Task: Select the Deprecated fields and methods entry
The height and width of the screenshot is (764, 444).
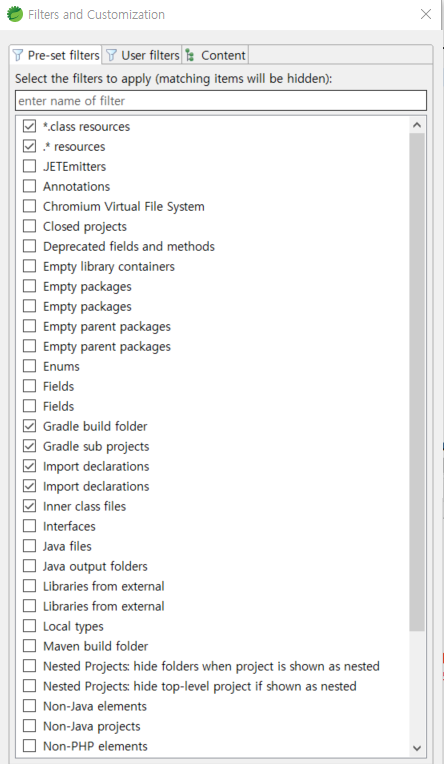Action: click(129, 246)
